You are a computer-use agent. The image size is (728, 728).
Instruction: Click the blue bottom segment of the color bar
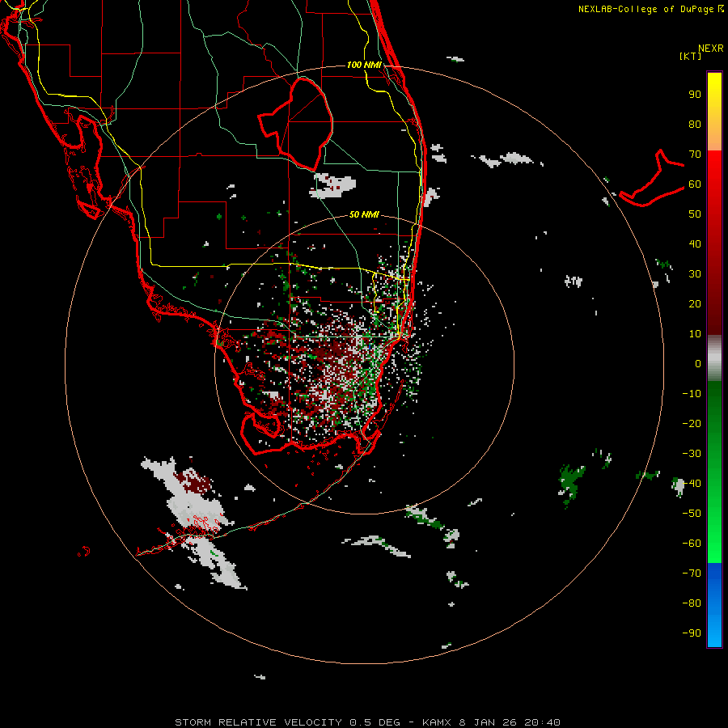pos(714,605)
